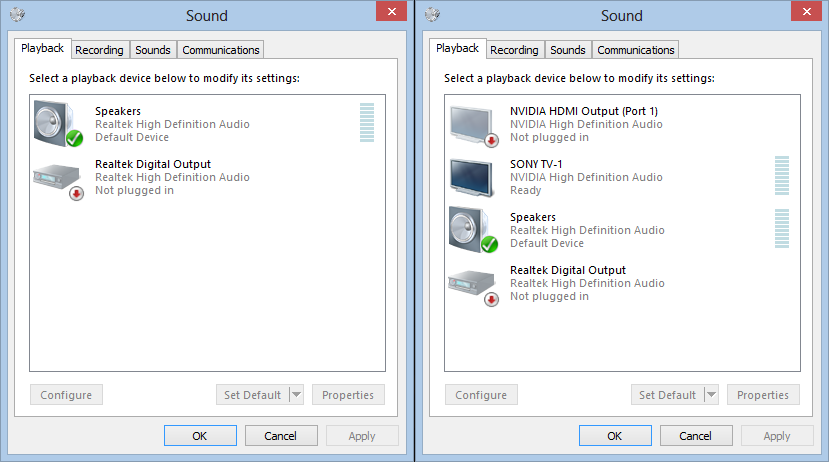The height and width of the screenshot is (462, 829).
Task: Click the SONY TV-1 volume level meter
Action: point(781,175)
